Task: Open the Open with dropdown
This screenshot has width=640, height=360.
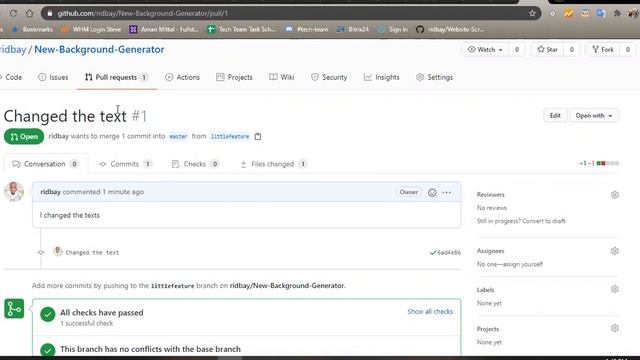Action: 594,116
